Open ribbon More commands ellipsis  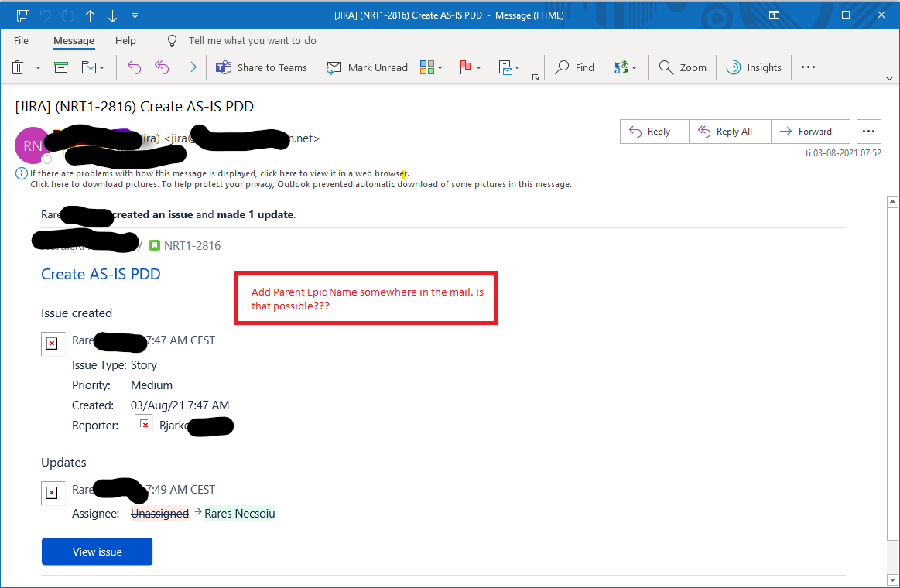(808, 67)
